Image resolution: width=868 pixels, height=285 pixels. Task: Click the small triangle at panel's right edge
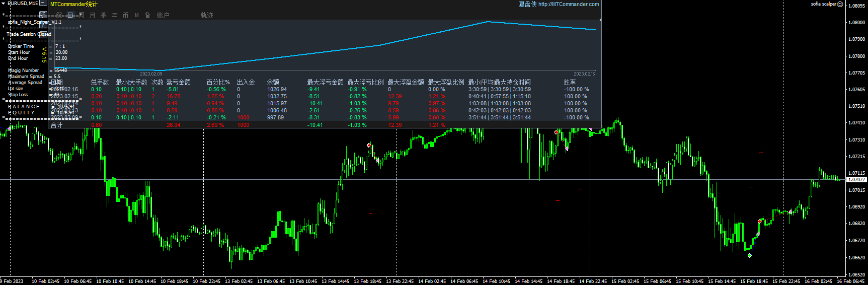click(600, 20)
